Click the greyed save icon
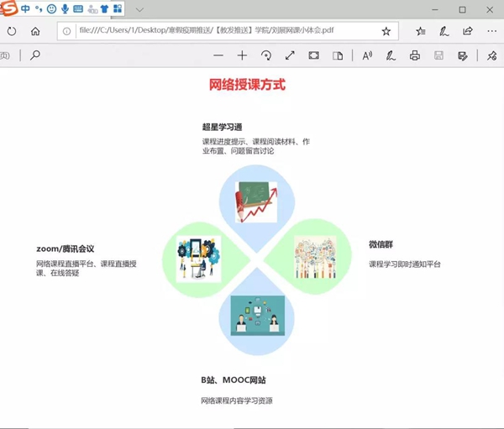 point(438,55)
